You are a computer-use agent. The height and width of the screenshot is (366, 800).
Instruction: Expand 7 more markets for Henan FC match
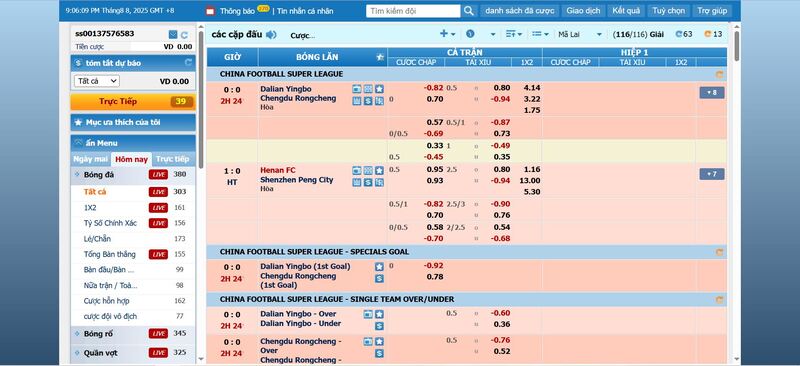pyautogui.click(x=712, y=175)
